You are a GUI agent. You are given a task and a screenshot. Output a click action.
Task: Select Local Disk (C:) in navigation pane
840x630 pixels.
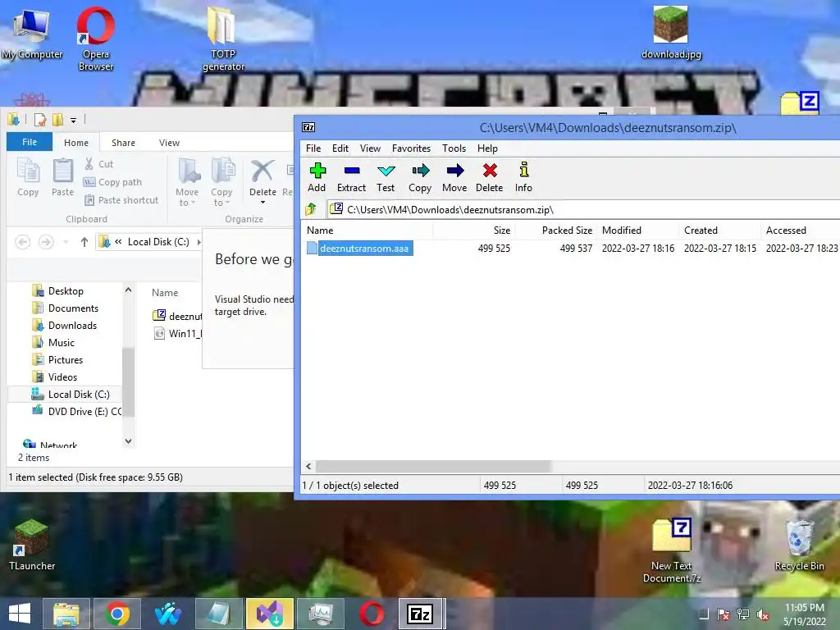pyautogui.click(x=71, y=395)
